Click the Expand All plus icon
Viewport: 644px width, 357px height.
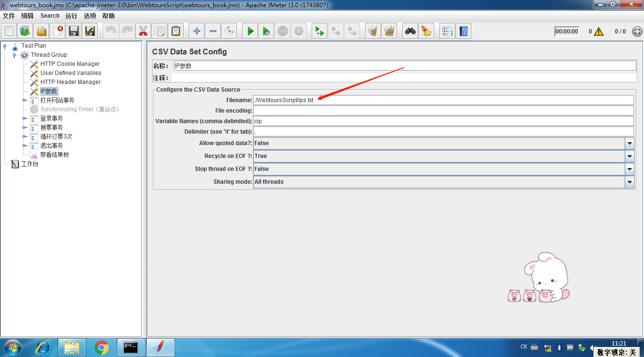tap(196, 31)
